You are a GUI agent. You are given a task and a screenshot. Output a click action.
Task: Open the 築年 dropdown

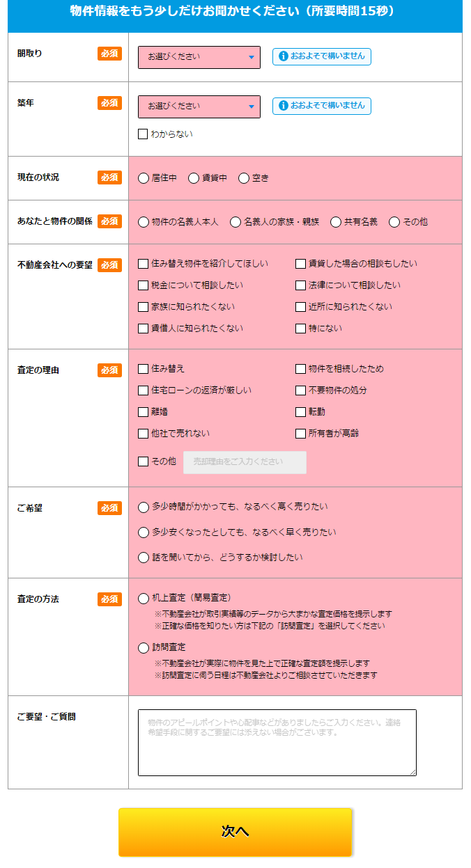199,106
